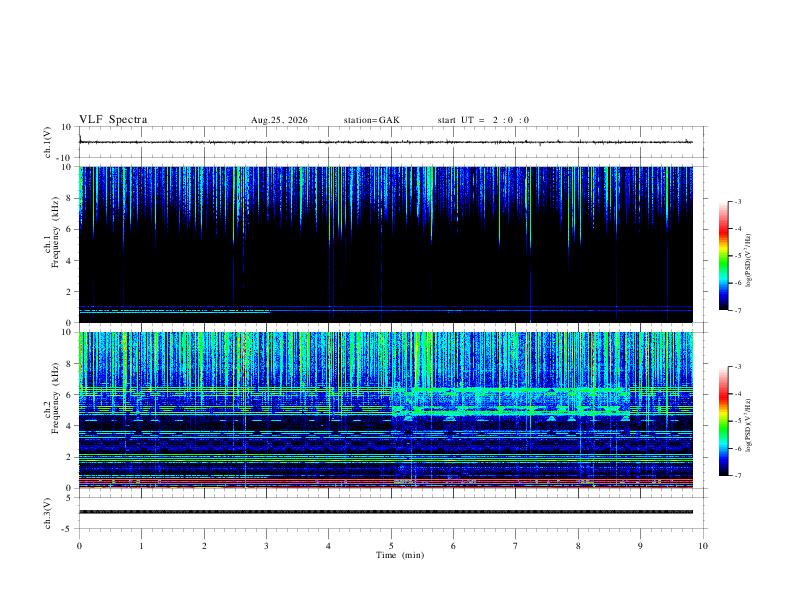Click the ch.1 Frequency (kHz) axis label
The width and height of the screenshot is (792, 612).
coord(51,244)
